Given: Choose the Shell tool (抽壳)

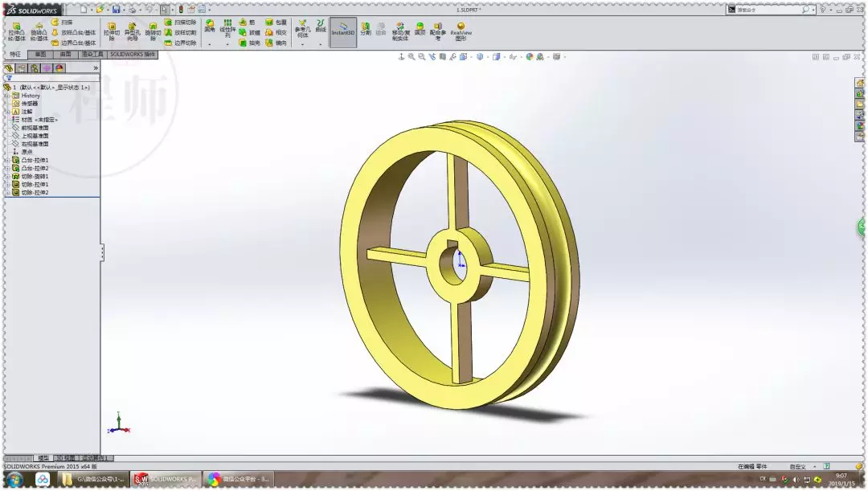Looking at the screenshot, I should point(250,43).
